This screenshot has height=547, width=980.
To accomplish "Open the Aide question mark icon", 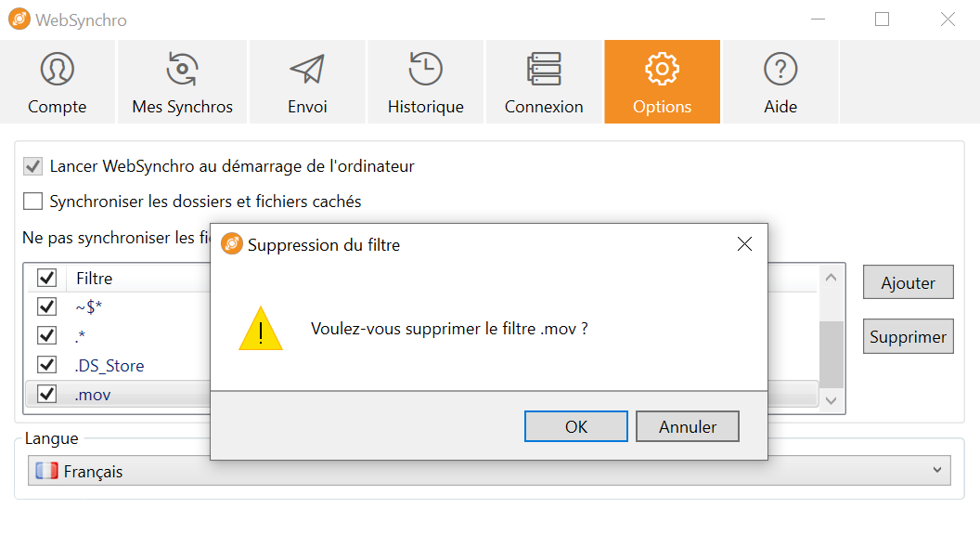I will point(780,69).
